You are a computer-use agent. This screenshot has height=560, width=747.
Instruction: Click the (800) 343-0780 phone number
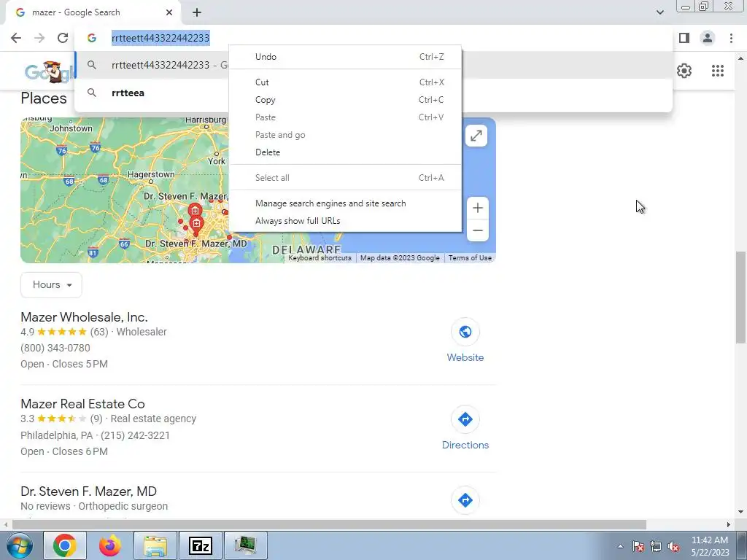click(x=55, y=348)
